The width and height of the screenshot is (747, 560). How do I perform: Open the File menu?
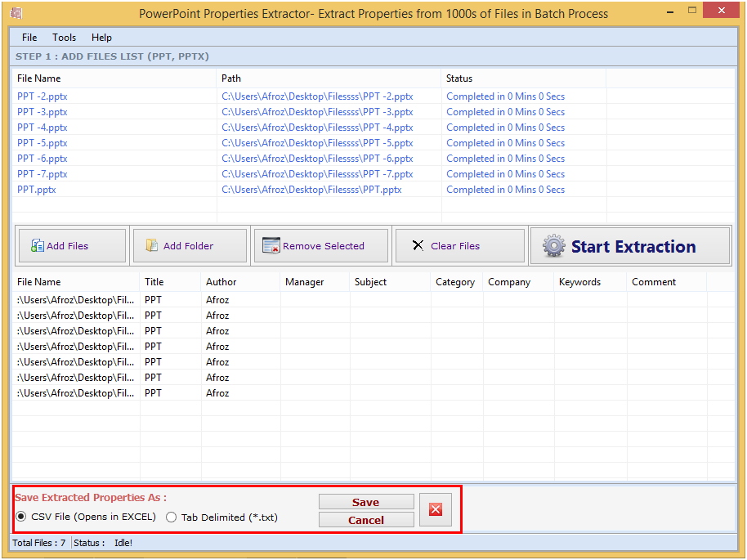[29, 37]
